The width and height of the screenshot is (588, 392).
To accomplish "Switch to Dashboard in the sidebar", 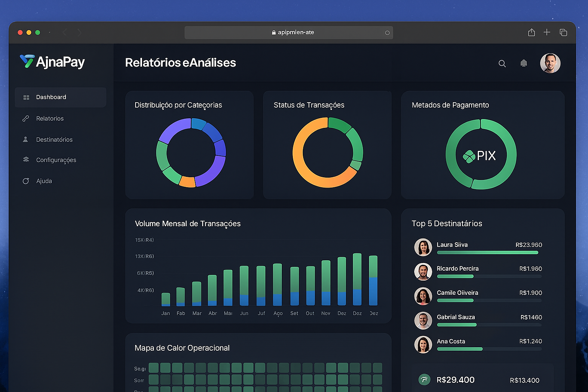I will tap(51, 97).
